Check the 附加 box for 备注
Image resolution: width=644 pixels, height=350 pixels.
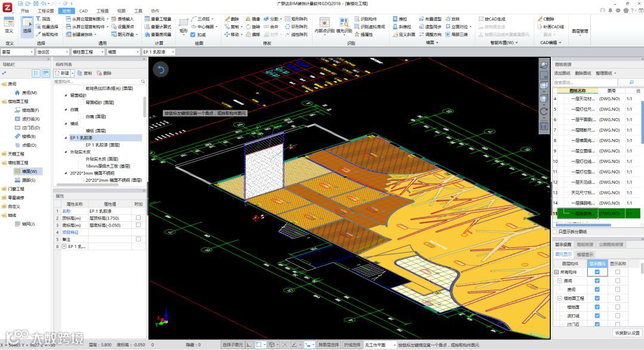138,239
